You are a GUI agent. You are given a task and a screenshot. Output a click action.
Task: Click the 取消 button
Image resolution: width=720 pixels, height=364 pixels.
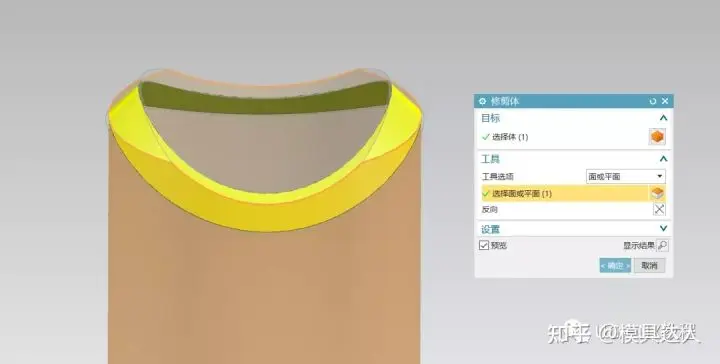coord(649,265)
